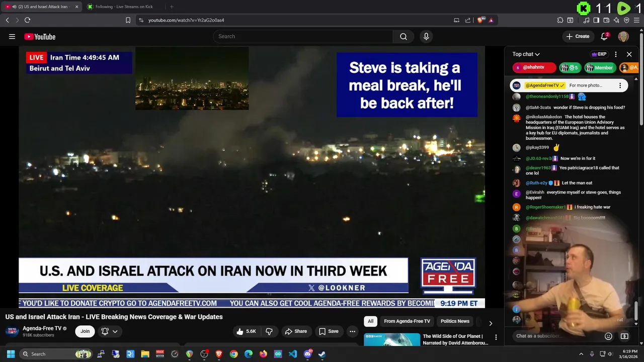The width and height of the screenshot is (644, 362).
Task: Open the account avatar menu
Action: pos(623,36)
